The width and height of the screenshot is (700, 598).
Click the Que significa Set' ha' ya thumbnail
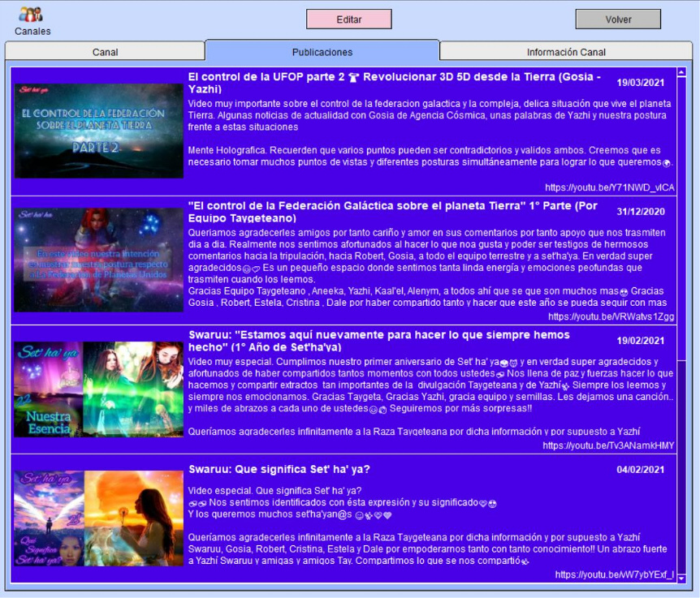(99, 518)
